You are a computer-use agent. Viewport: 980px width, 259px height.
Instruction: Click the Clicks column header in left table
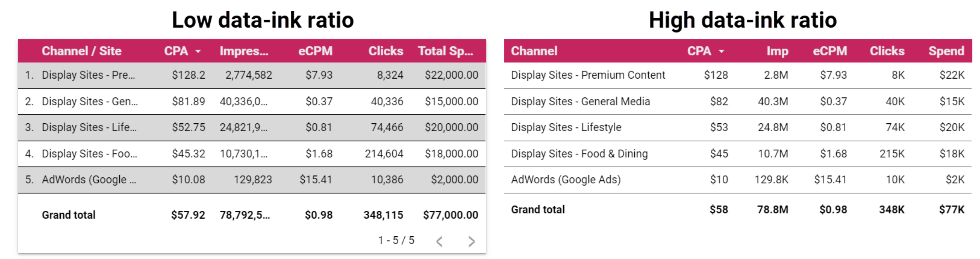point(386,51)
